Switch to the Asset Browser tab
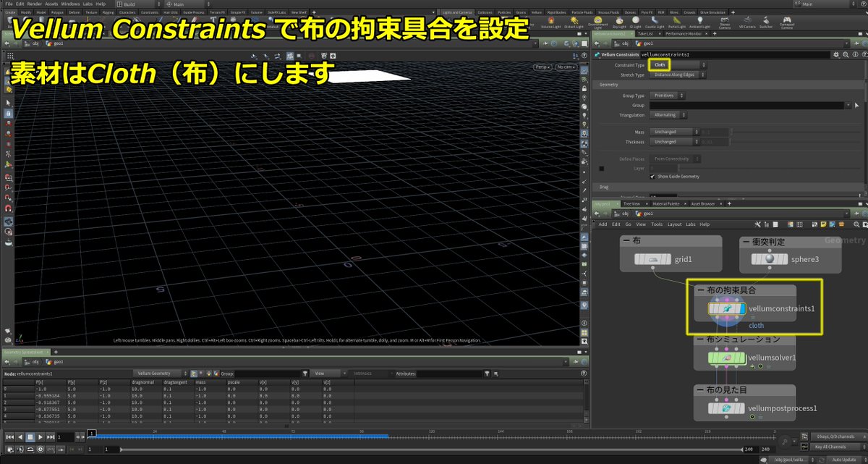The width and height of the screenshot is (868, 464). pos(704,204)
